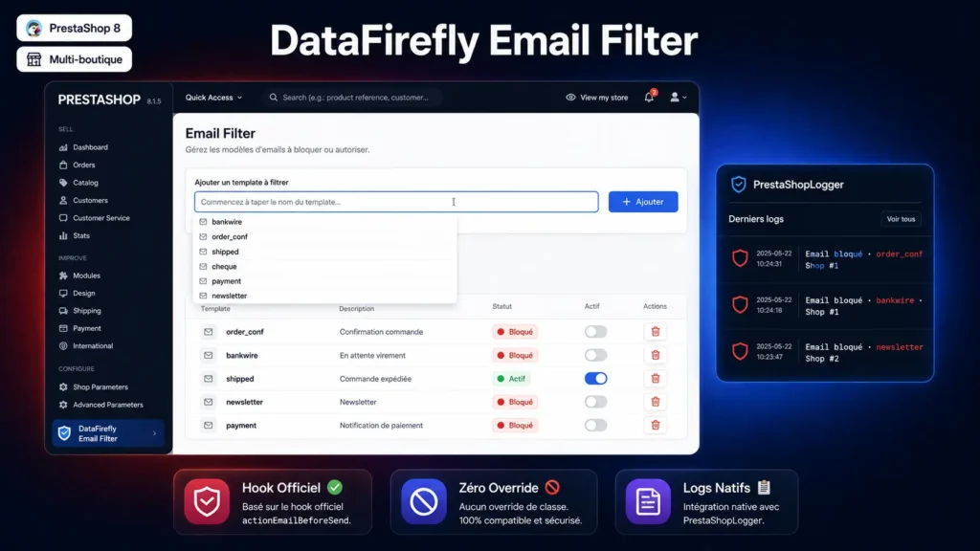Click the Hook Officiel shield icon
The image size is (980, 551).
coord(207,501)
